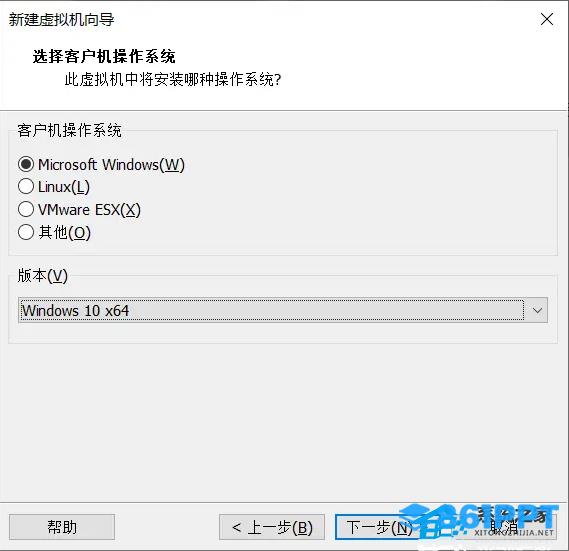Select the 其他(O) radio circle
This screenshot has width=569, height=551.
(x=26, y=232)
